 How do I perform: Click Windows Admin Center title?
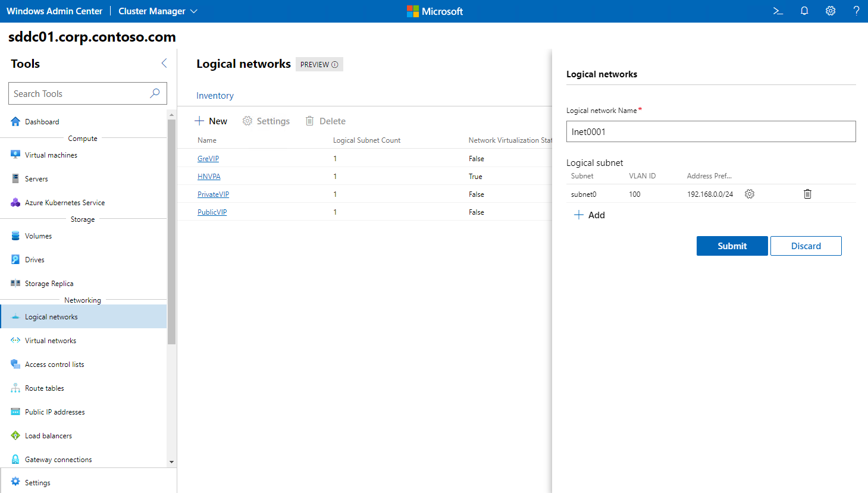pos(54,11)
